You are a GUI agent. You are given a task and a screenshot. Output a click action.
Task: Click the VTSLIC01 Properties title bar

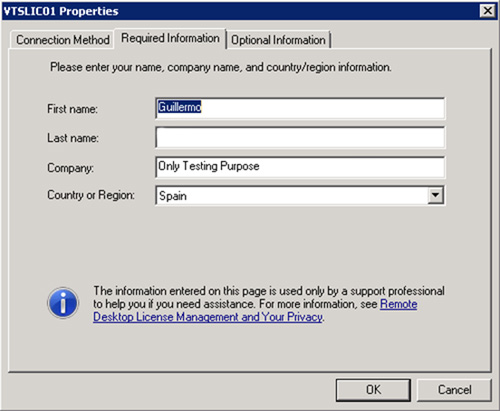click(240, 11)
